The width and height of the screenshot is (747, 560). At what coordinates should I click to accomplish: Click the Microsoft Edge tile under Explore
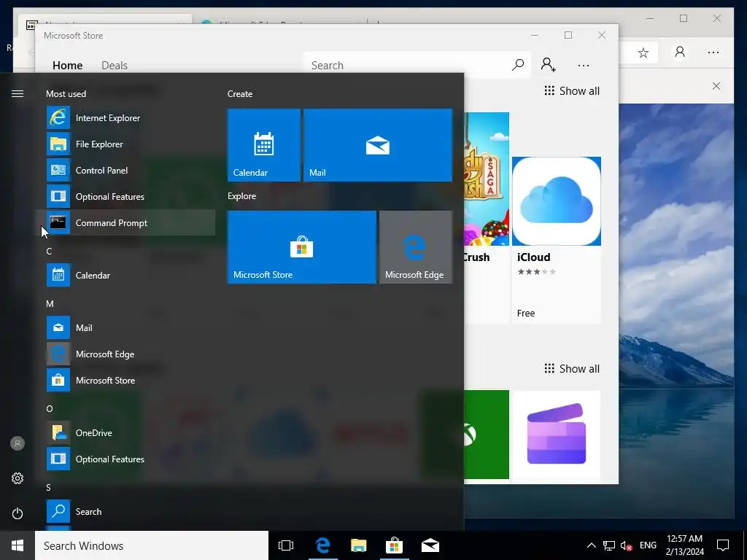click(x=415, y=247)
